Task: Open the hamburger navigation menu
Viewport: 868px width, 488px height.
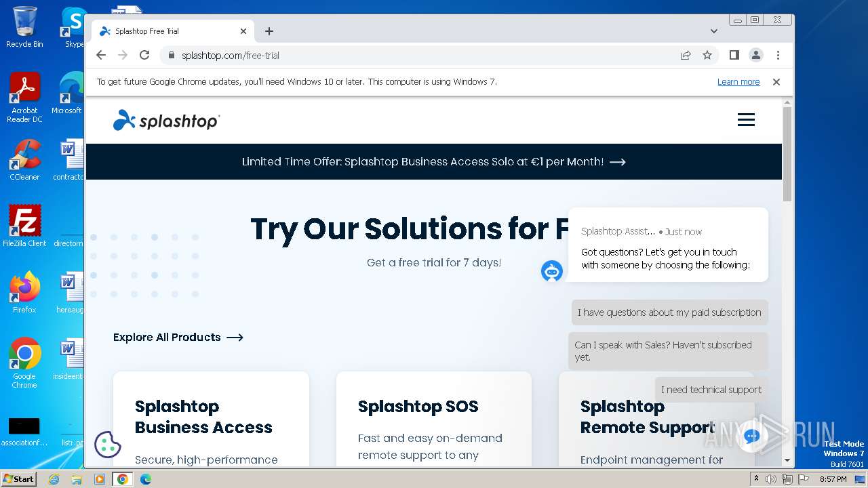Action: click(x=746, y=120)
